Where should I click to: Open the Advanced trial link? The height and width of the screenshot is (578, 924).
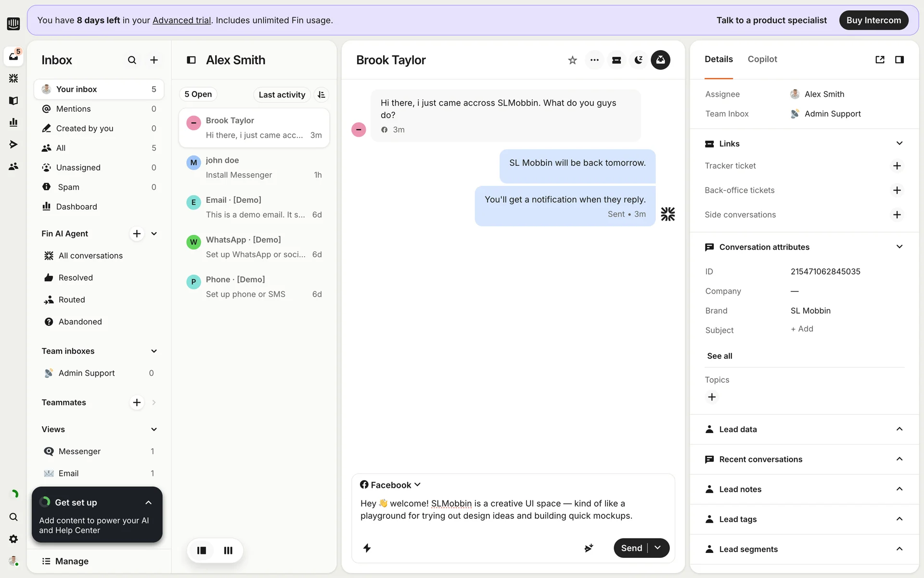point(181,20)
